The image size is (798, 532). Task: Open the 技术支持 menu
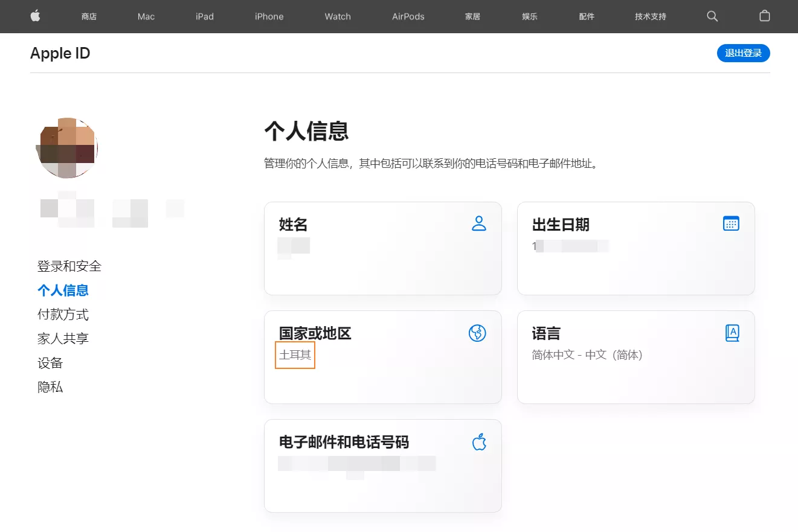651,16
